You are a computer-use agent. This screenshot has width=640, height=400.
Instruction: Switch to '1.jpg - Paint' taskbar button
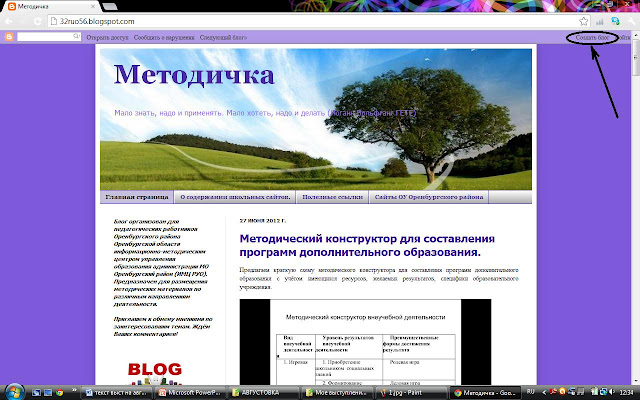coord(410,393)
